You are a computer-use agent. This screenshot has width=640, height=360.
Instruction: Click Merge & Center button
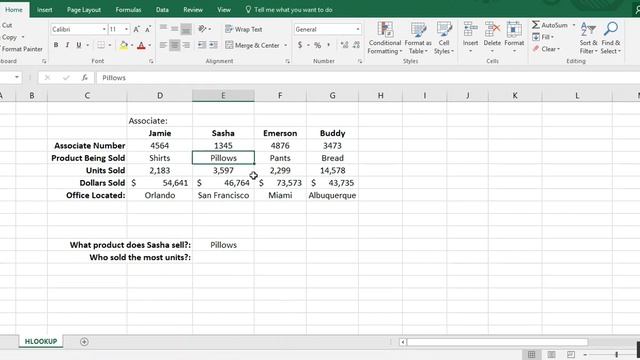(253, 45)
